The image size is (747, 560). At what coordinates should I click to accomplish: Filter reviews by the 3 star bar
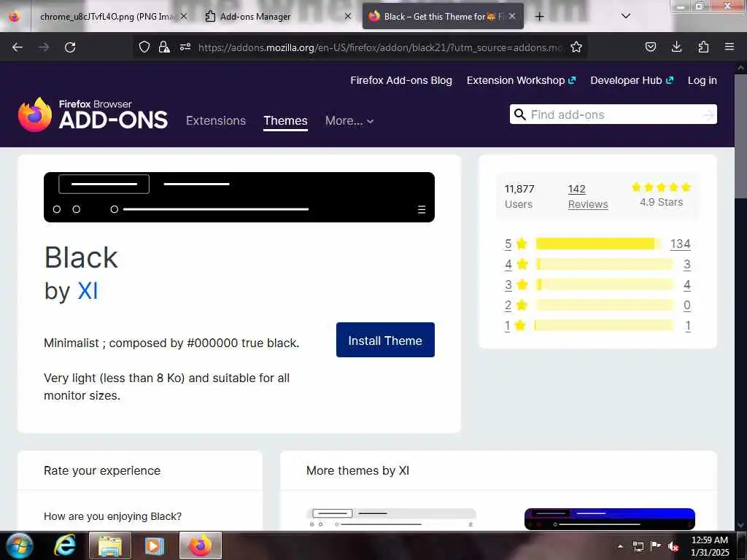(x=605, y=285)
